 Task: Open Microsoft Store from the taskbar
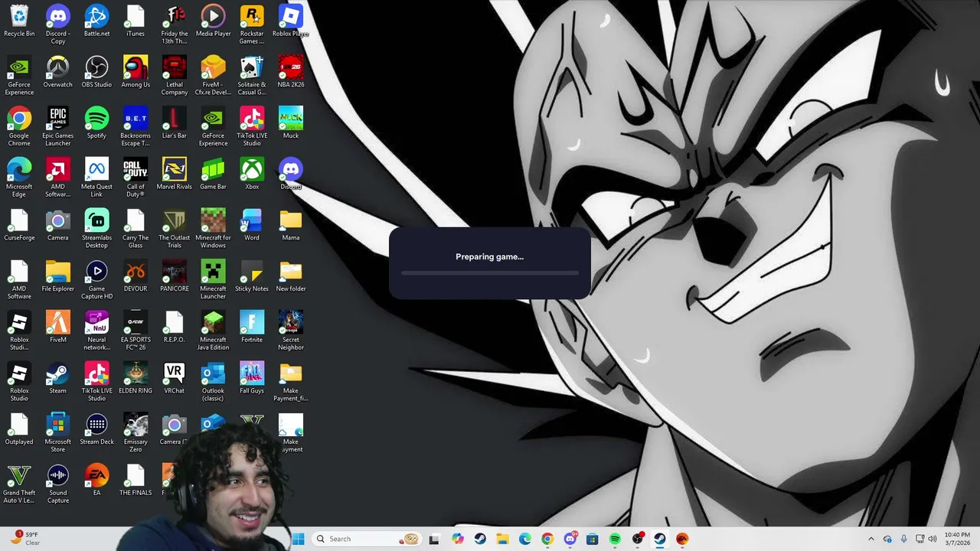coord(592,539)
